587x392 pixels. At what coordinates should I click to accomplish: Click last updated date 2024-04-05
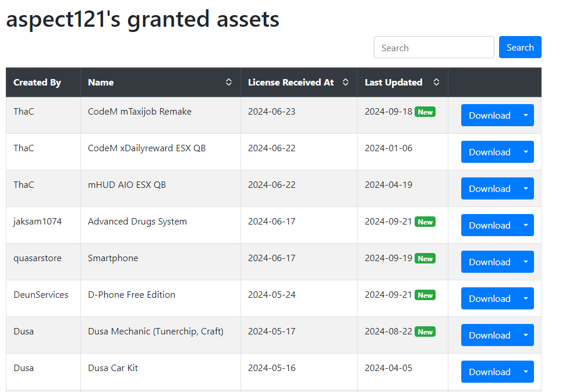(x=388, y=368)
